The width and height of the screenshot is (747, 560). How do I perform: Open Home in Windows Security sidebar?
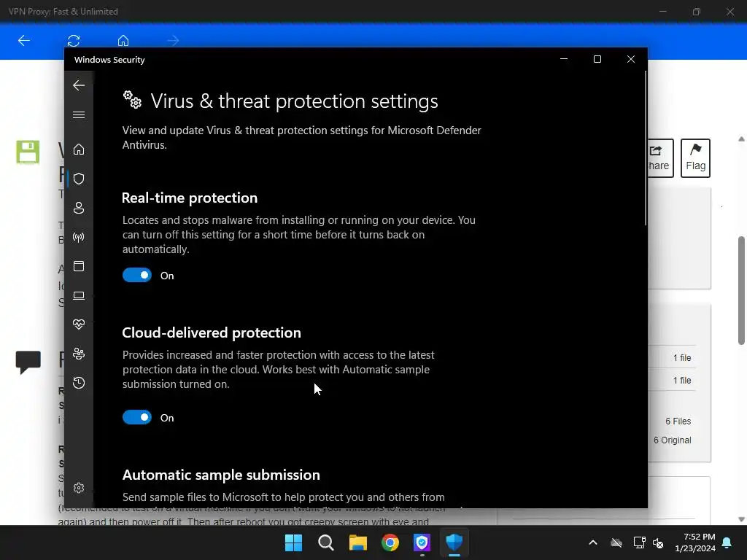coord(79,149)
